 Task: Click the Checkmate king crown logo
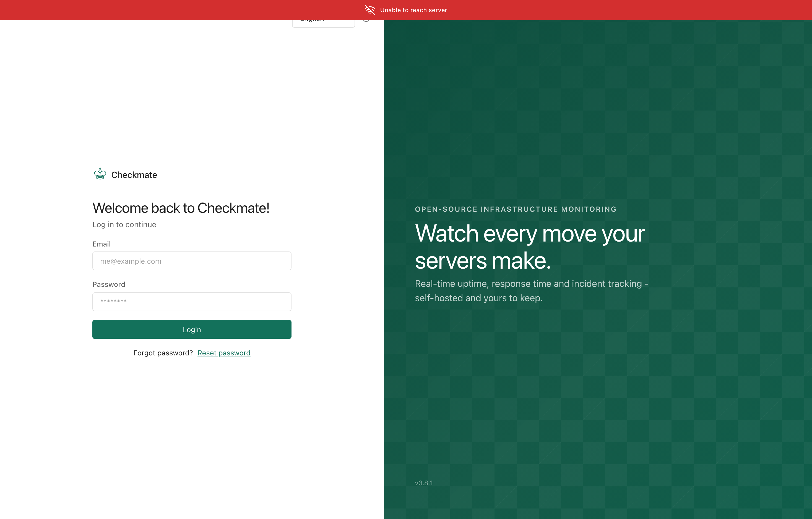pos(100,174)
